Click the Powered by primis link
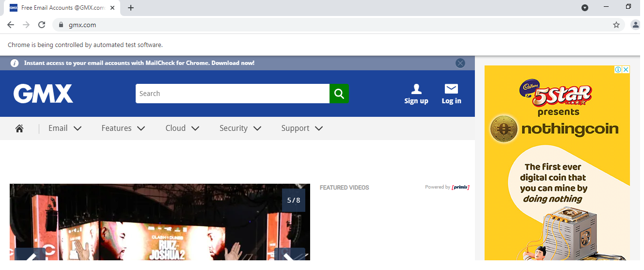Image resolution: width=644 pixels, height=270 pixels. (x=447, y=187)
